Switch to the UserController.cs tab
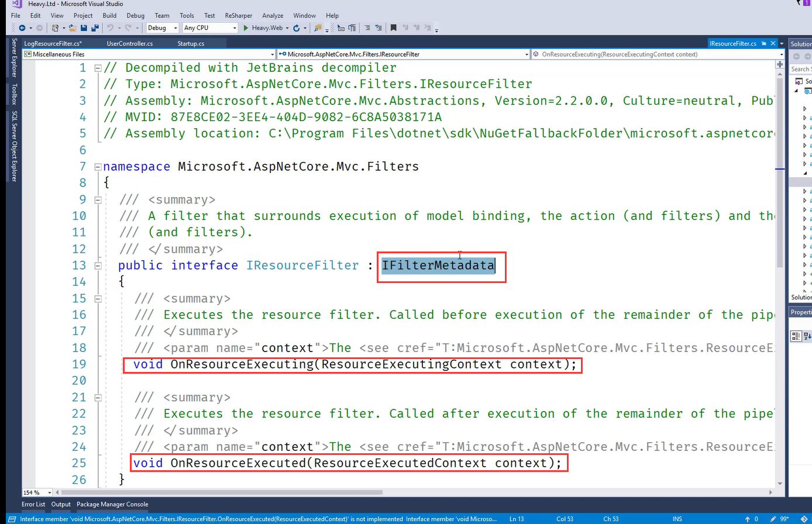The height and width of the screenshot is (524, 812). pyautogui.click(x=129, y=43)
